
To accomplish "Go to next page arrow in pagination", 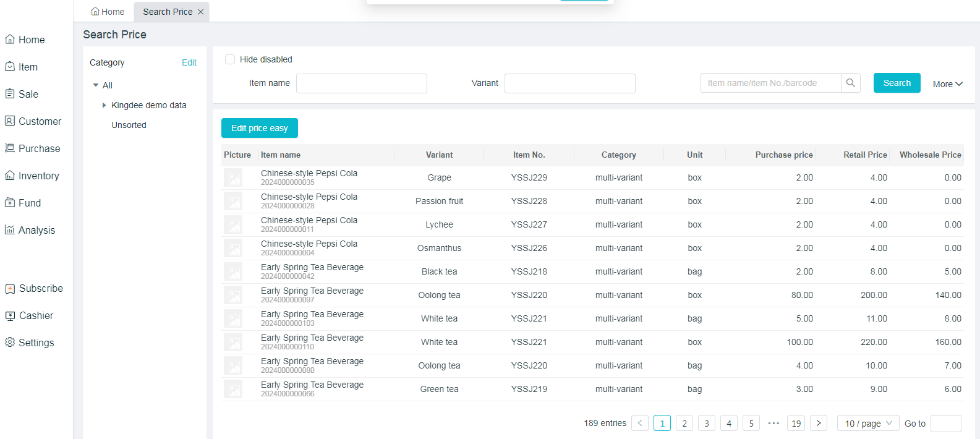I will click(x=818, y=424).
